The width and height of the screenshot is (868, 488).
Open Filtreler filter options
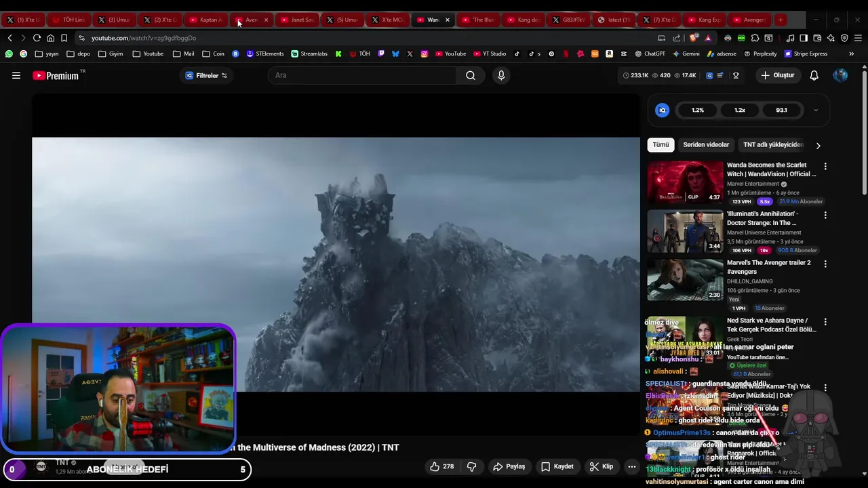pos(206,75)
